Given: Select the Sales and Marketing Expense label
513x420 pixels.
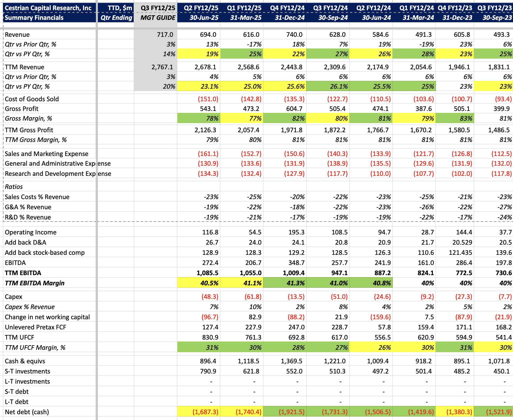Looking at the screenshot, I should pos(47,154).
